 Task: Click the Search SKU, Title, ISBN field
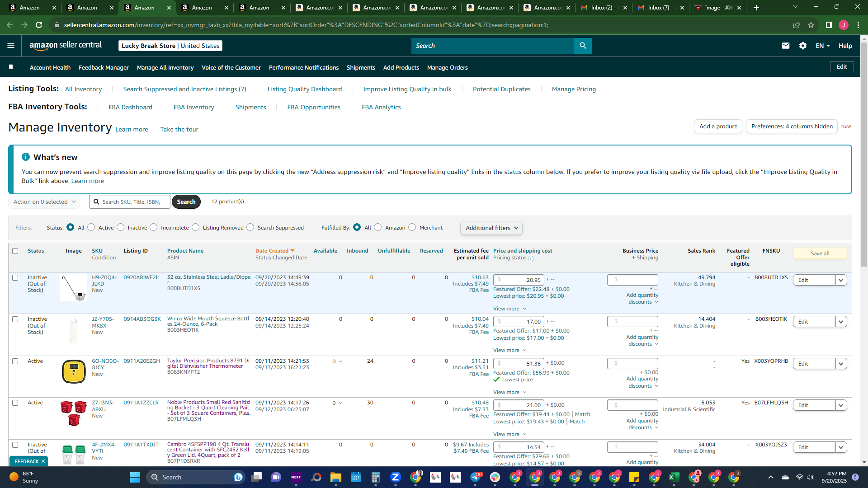(130, 202)
